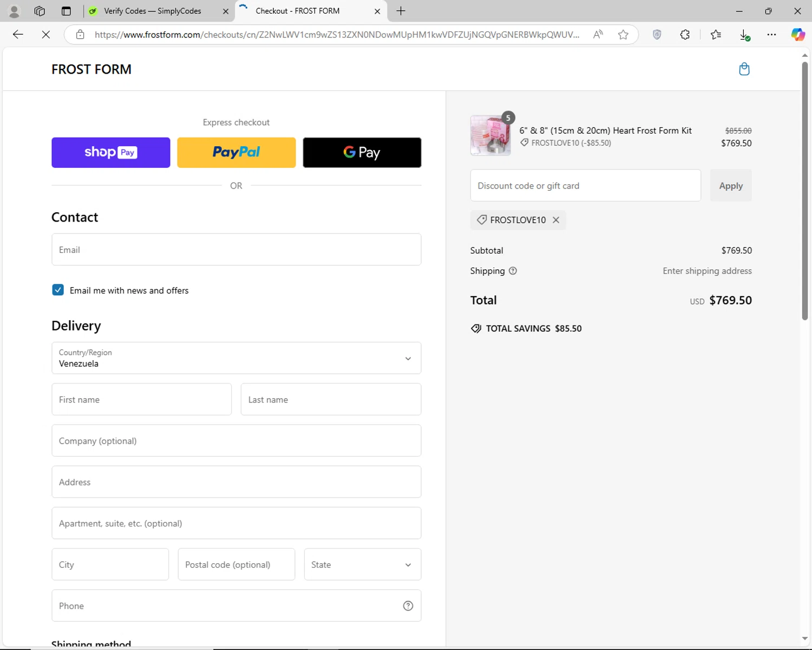Click the Phone field

[x=237, y=606]
